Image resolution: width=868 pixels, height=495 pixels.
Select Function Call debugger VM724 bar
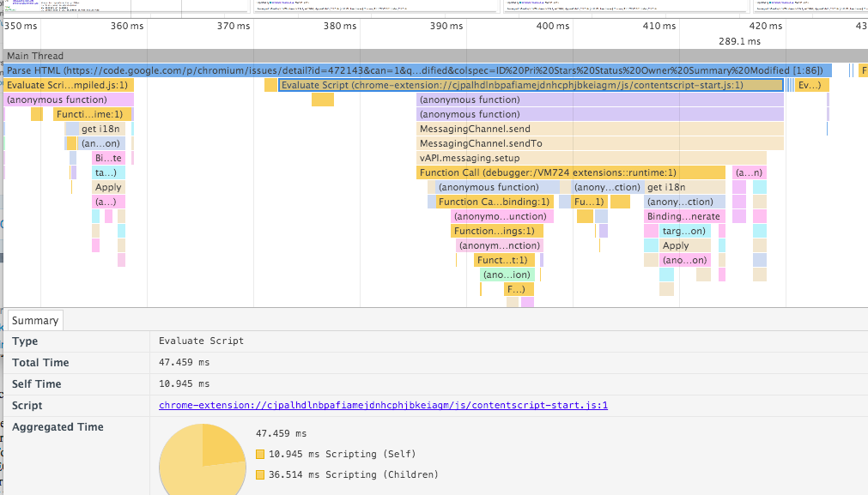tap(571, 172)
